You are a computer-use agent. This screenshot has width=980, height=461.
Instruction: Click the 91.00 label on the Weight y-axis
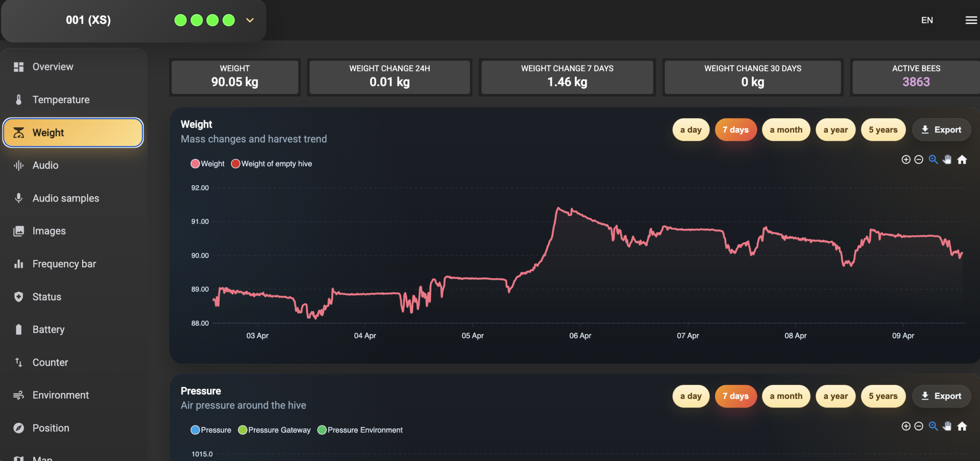[200, 222]
